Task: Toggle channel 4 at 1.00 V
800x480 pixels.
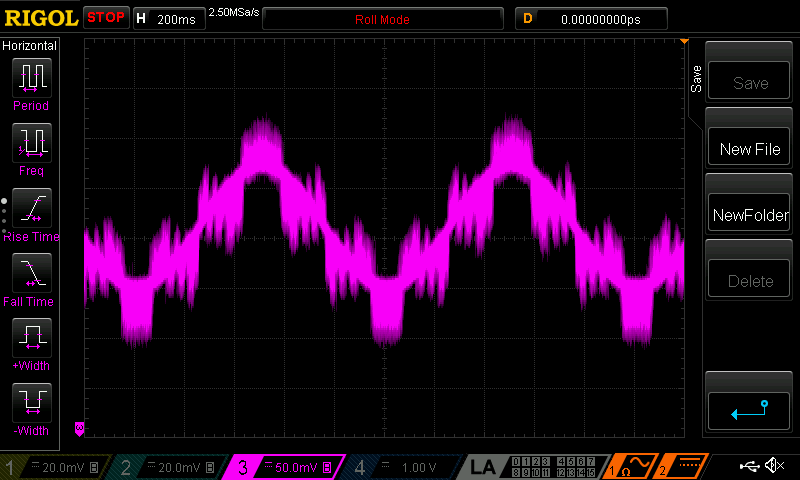Action: (403, 467)
